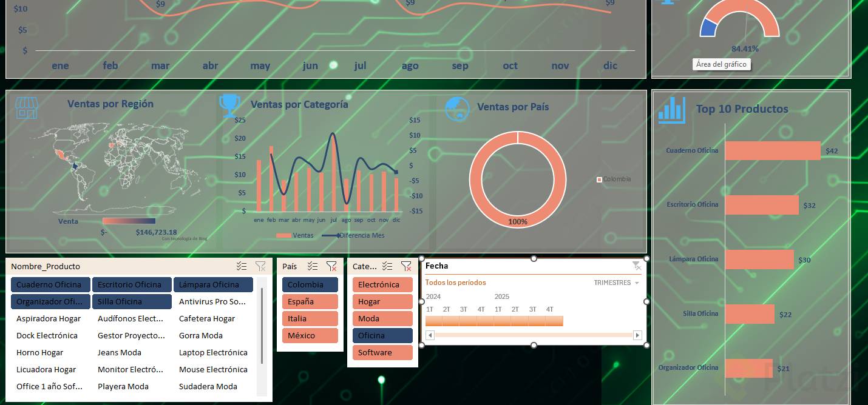This screenshot has width=868, height=405.
Task: Click the trophy icon beside Ventas por Categoría
Action: pos(229,105)
